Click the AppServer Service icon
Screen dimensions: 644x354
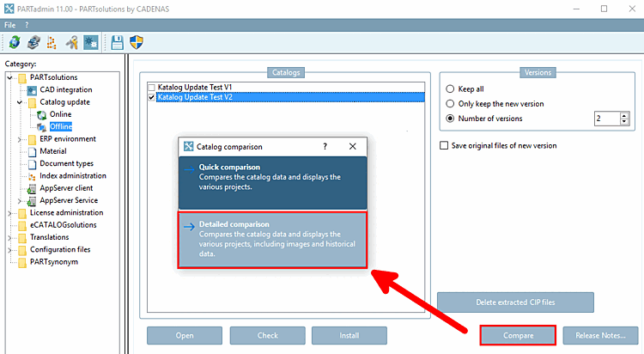[x=32, y=201]
